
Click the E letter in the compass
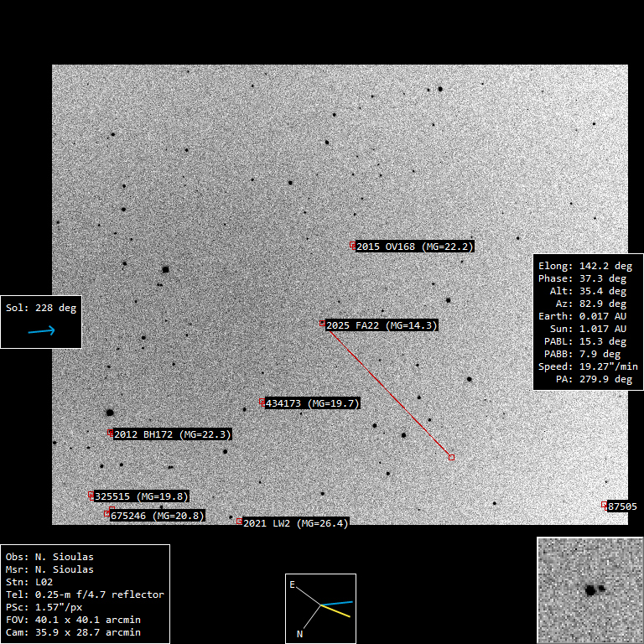coord(293,584)
